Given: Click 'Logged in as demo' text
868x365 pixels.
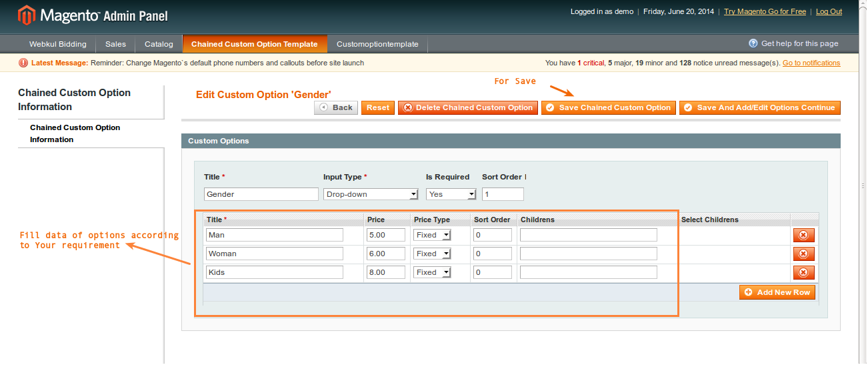Looking at the screenshot, I should click(x=602, y=11).
